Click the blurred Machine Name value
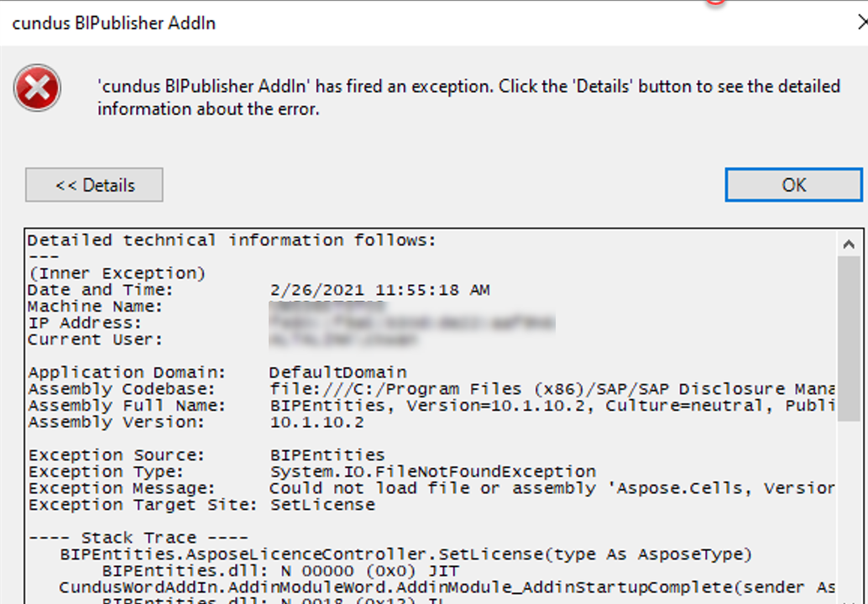Viewport: 868px width, 604px height. click(x=327, y=306)
